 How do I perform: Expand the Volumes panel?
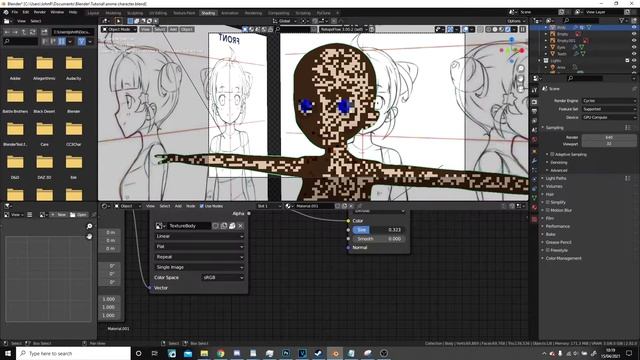point(553,186)
